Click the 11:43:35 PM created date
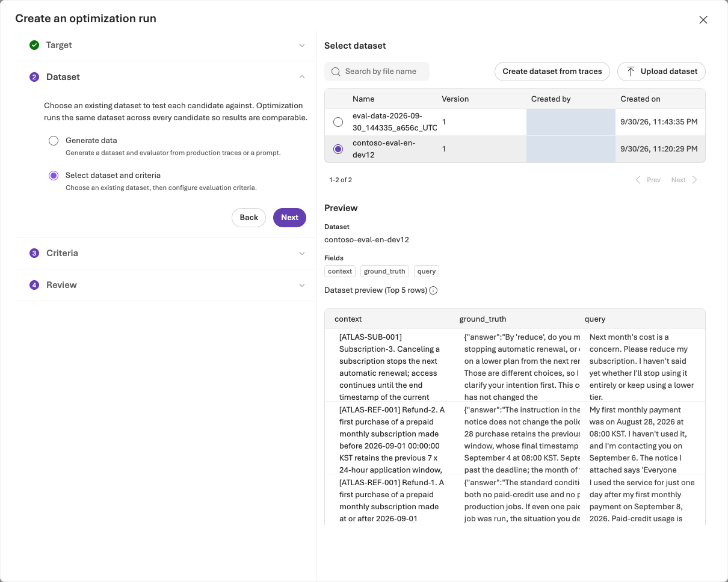Screen dimensions: 728x582 click(659, 122)
